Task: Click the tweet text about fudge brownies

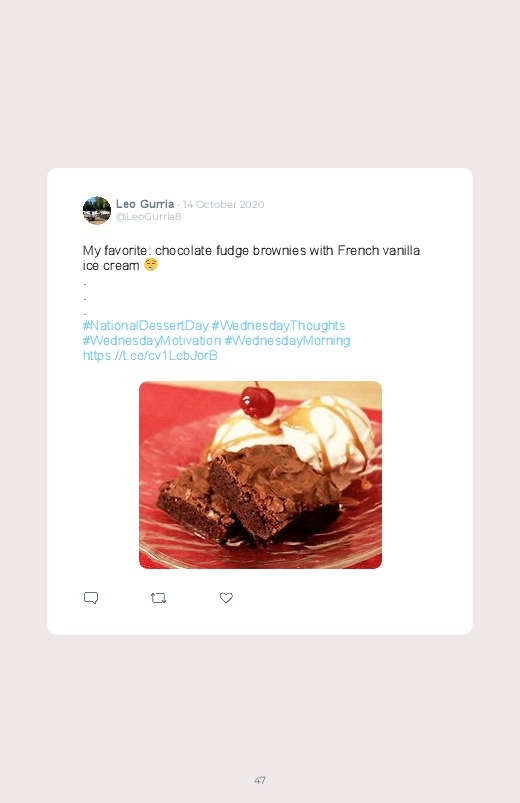Action: pyautogui.click(x=251, y=258)
